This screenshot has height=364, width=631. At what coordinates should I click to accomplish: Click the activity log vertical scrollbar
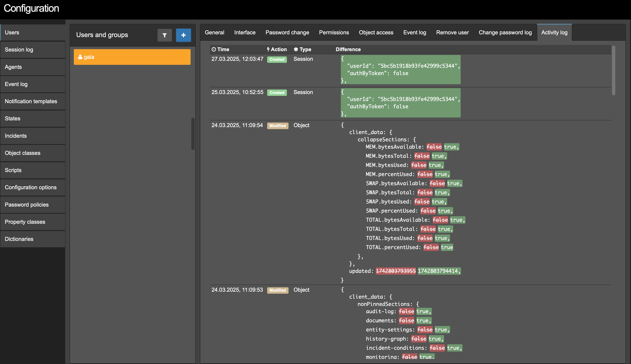613,70
